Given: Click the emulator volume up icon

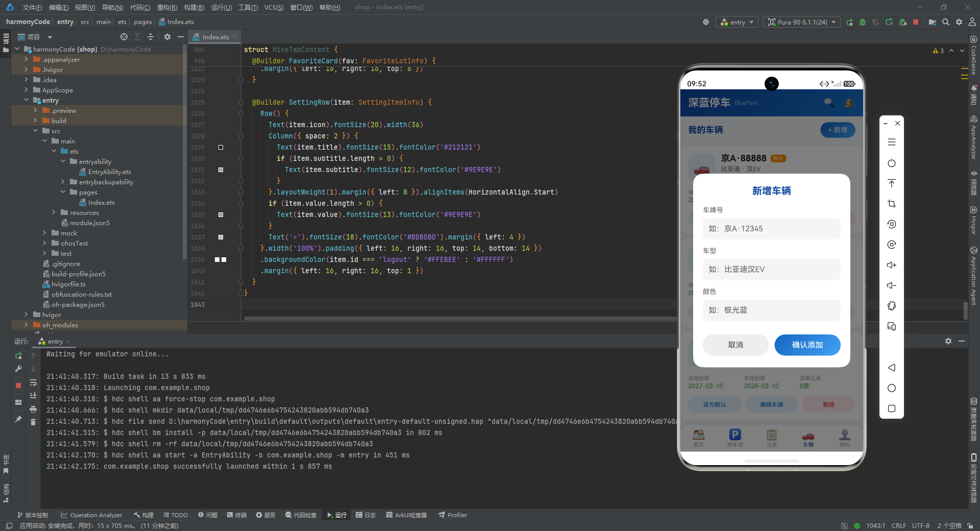Looking at the screenshot, I should 892,265.
